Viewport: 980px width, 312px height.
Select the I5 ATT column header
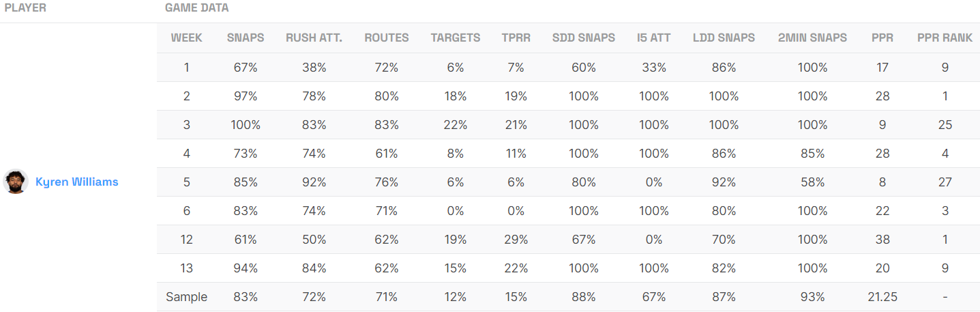pos(654,38)
